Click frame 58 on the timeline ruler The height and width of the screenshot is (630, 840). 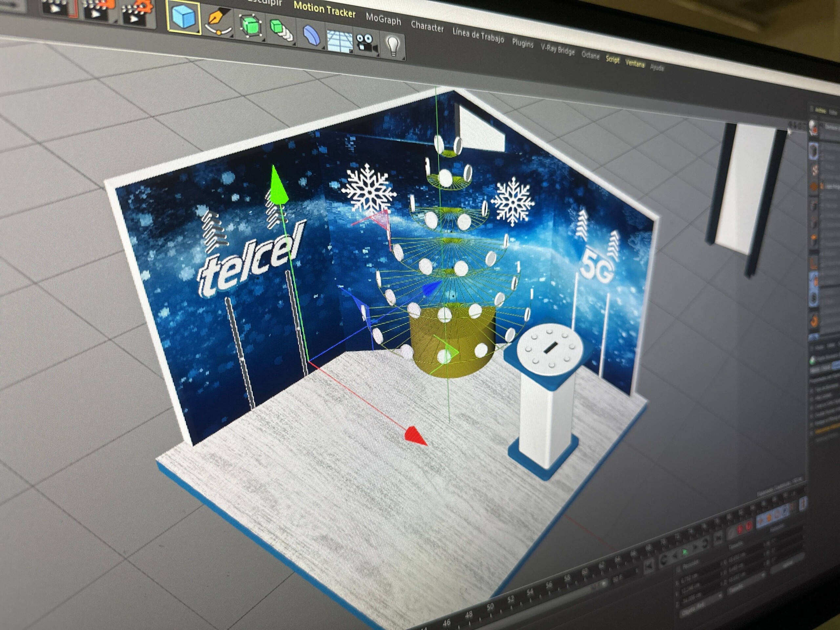(x=567, y=578)
